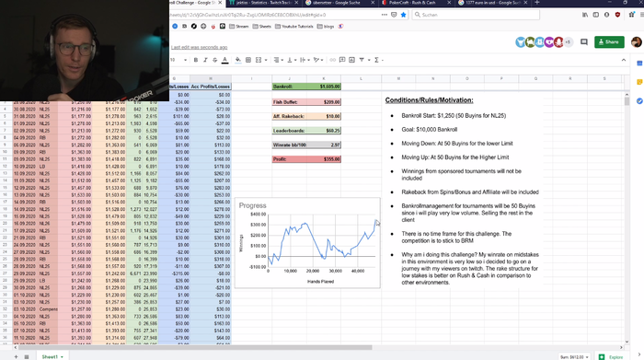Open the font size dropdown
Screen dimensions: 644x360
179,60
